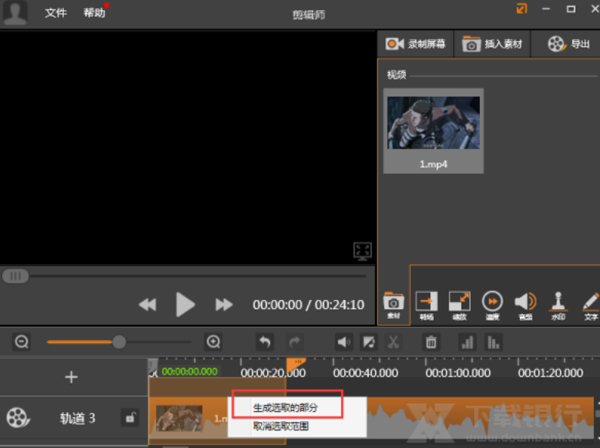Open the Text (文字) pencil tool

point(590,303)
